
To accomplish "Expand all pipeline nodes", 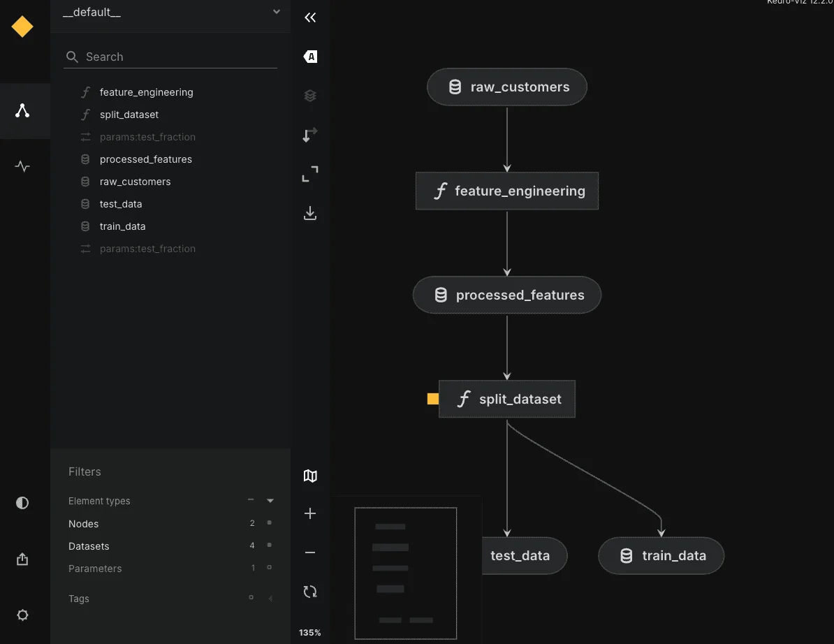I will click(x=310, y=174).
